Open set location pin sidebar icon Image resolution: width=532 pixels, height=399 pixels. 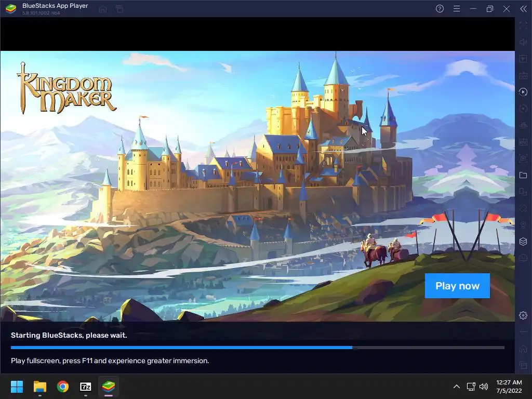click(523, 225)
